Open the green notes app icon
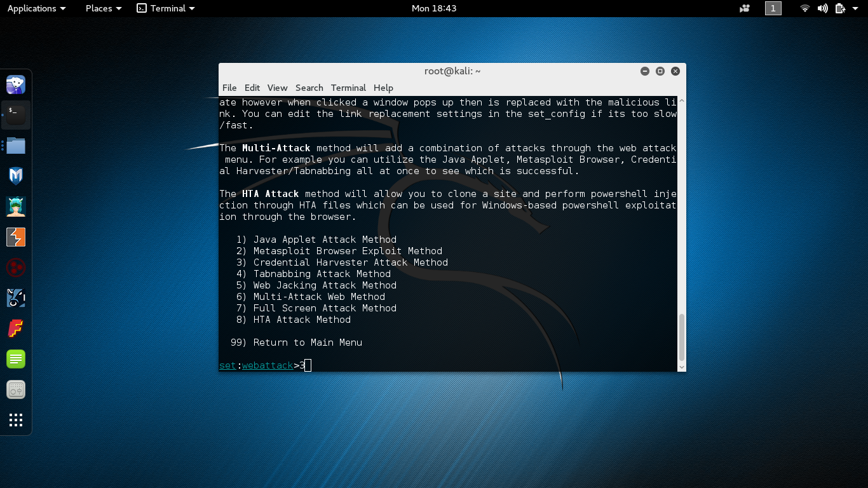 tap(16, 359)
